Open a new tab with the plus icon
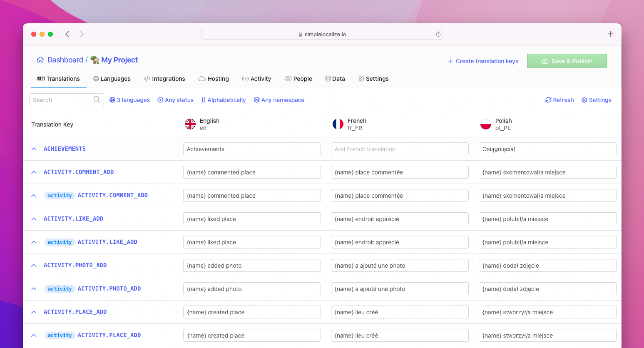 610,34
